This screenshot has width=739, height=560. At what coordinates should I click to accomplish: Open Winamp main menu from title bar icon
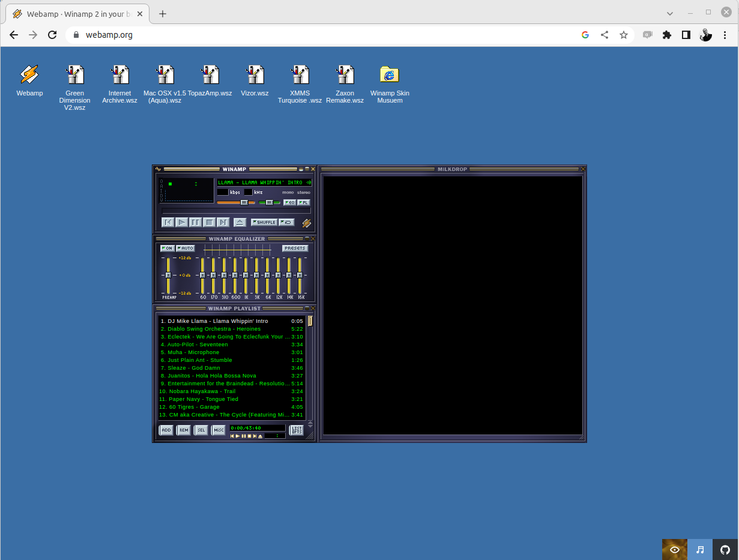tap(158, 169)
